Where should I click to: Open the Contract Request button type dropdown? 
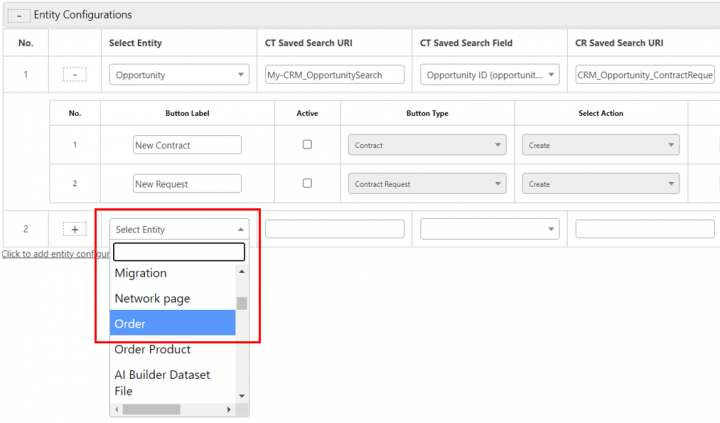(427, 184)
